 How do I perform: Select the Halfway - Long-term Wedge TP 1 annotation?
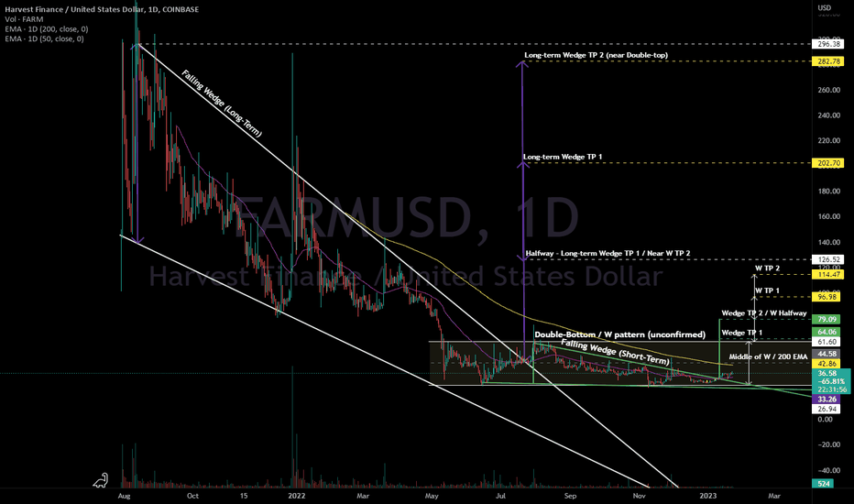point(608,253)
